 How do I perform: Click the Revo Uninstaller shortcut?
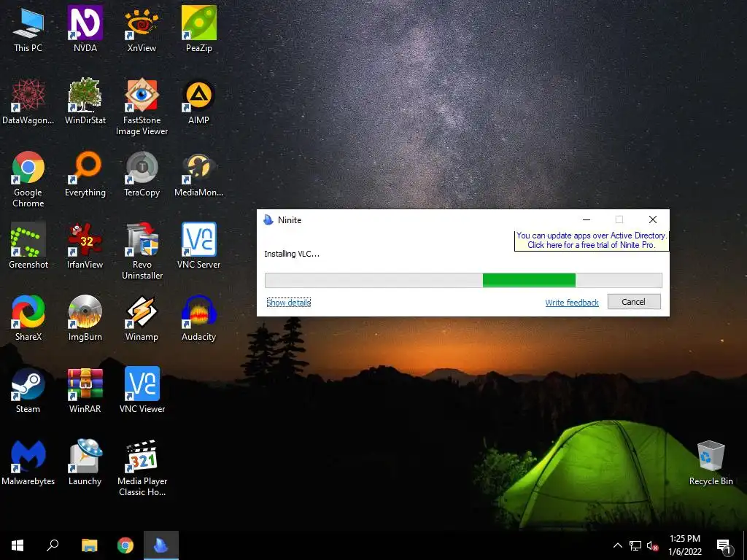coord(142,252)
